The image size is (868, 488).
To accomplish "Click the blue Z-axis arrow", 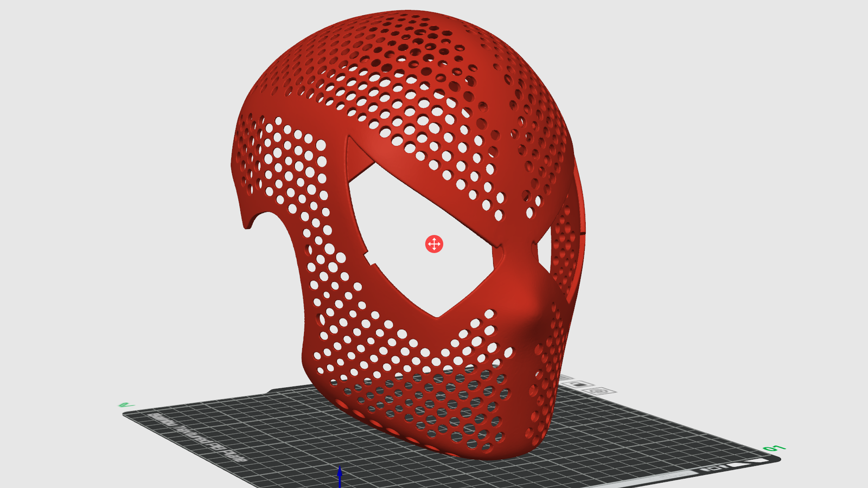I will [x=340, y=475].
